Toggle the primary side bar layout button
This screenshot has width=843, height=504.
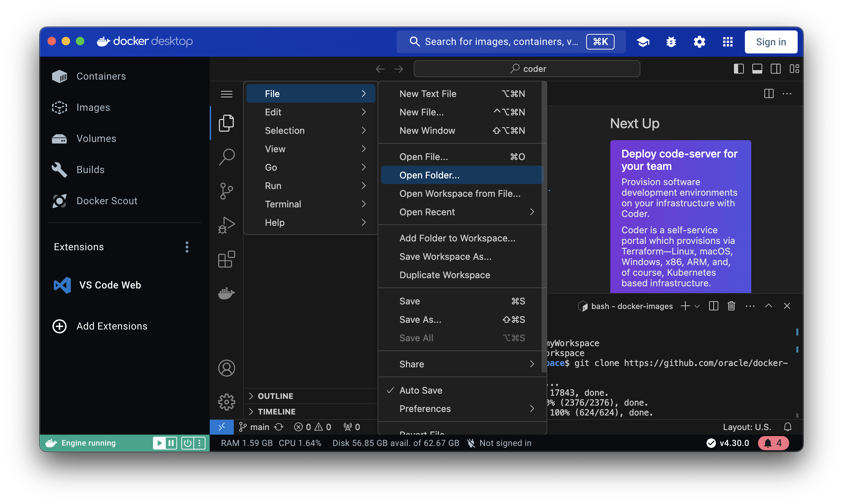click(739, 69)
